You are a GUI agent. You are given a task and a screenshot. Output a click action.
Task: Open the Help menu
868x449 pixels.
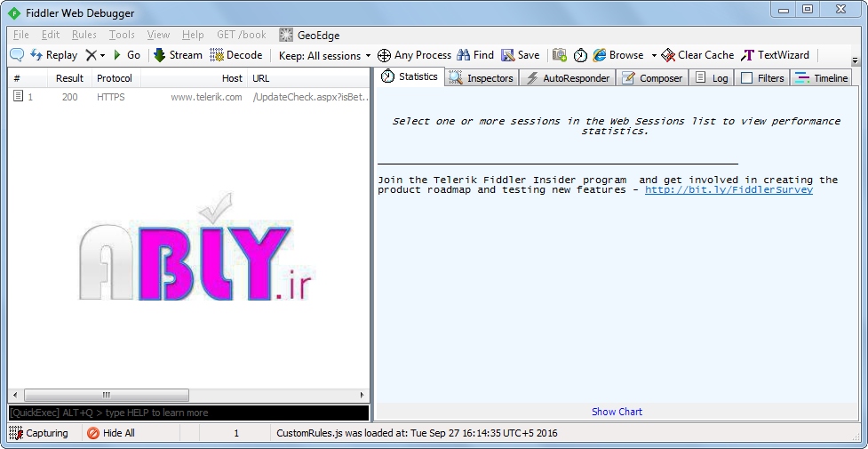pyautogui.click(x=193, y=35)
